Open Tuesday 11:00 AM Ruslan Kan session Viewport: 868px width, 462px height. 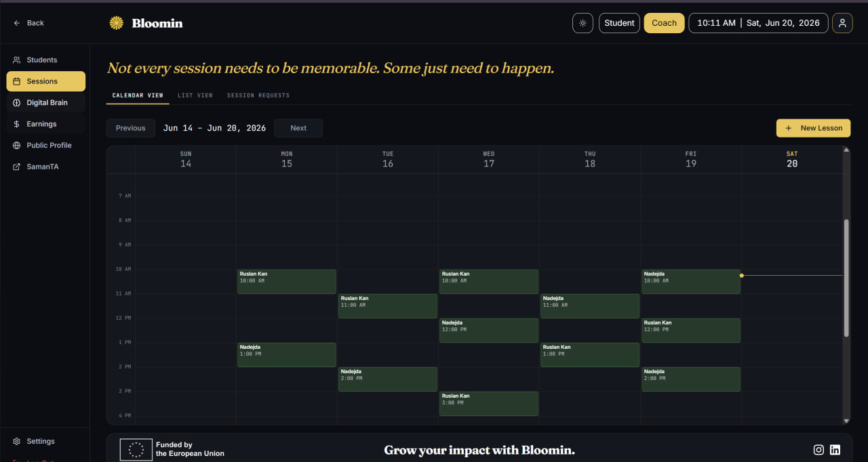[x=388, y=306]
